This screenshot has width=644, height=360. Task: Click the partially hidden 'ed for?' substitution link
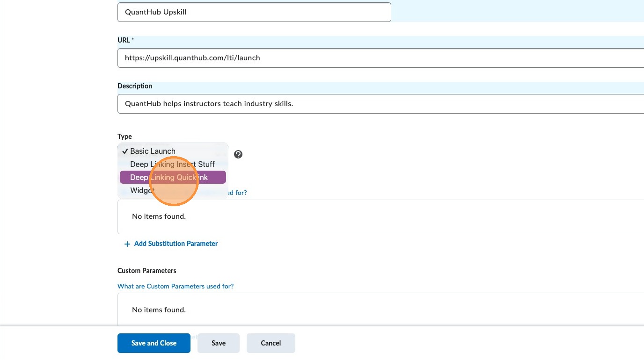pos(237,193)
